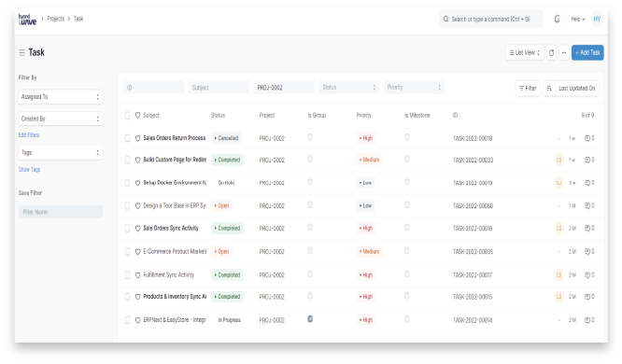
Task: Open comments for TASK-2022-00018
Action: (589, 138)
